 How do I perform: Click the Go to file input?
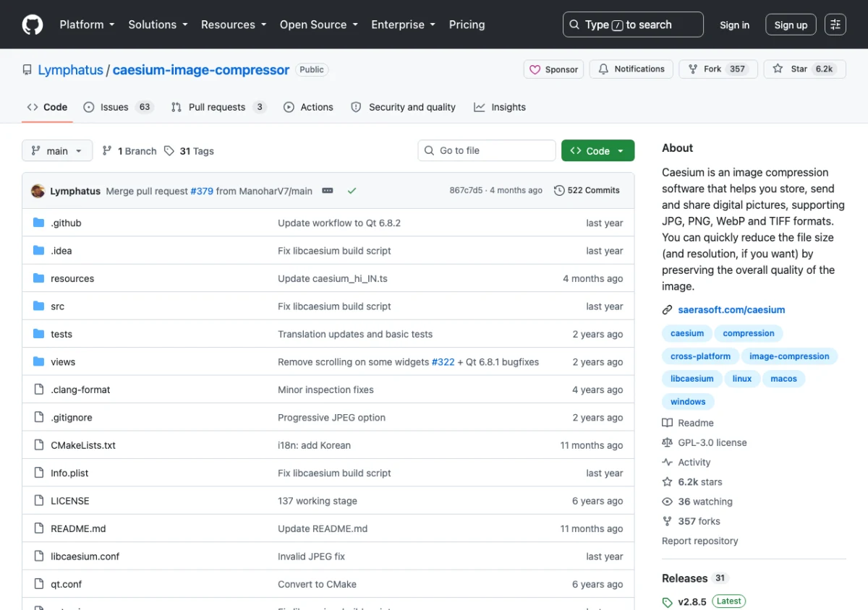(487, 150)
